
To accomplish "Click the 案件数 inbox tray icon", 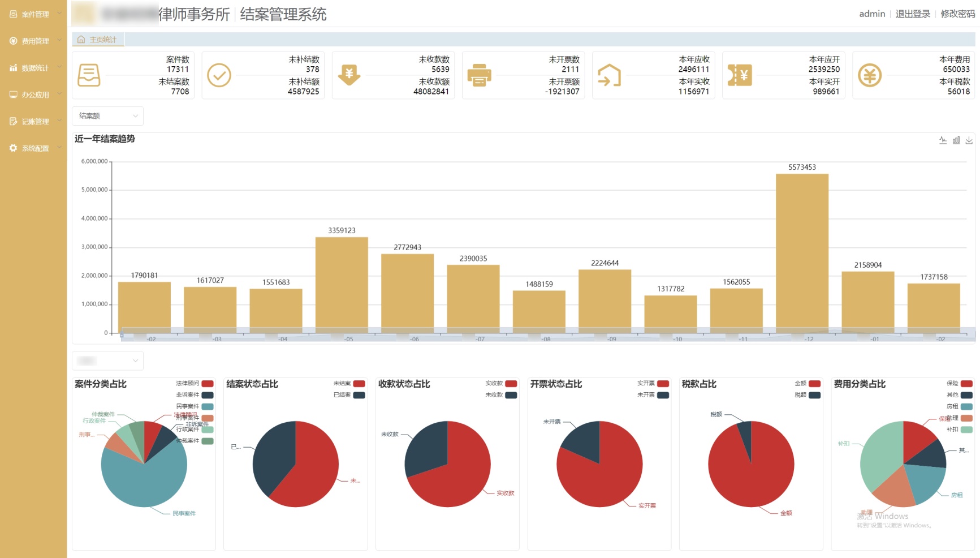I will (89, 75).
